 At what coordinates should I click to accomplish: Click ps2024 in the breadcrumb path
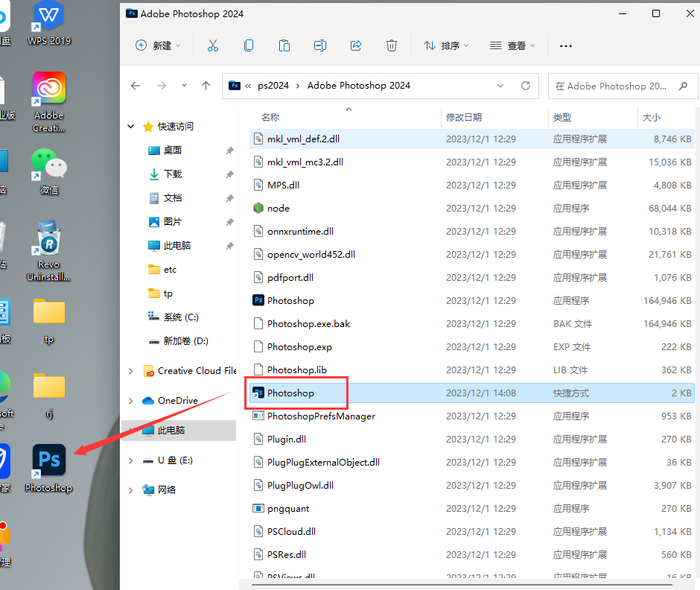(273, 86)
